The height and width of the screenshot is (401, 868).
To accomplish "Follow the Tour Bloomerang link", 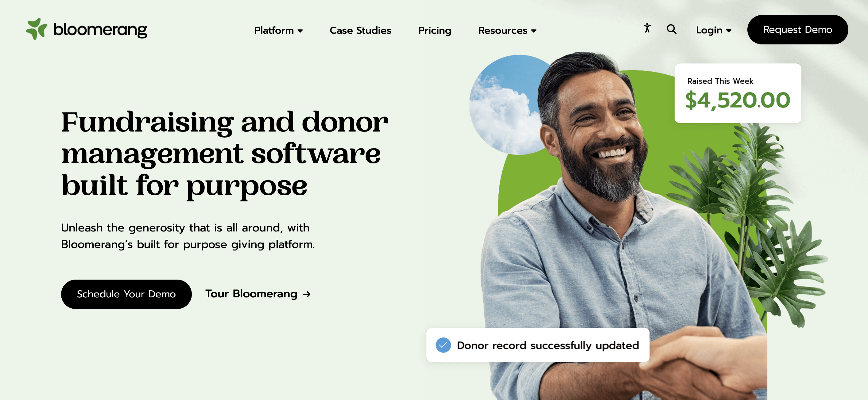I will [x=258, y=294].
